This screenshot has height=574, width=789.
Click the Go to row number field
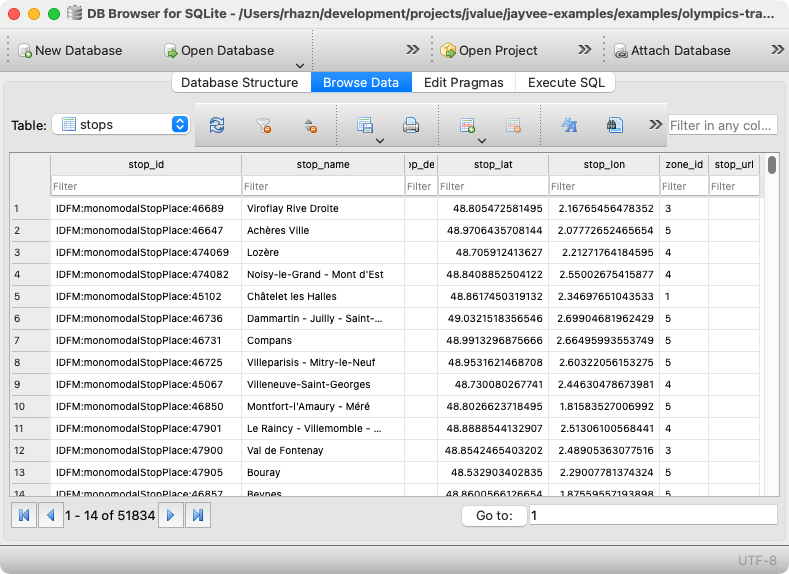click(651, 515)
